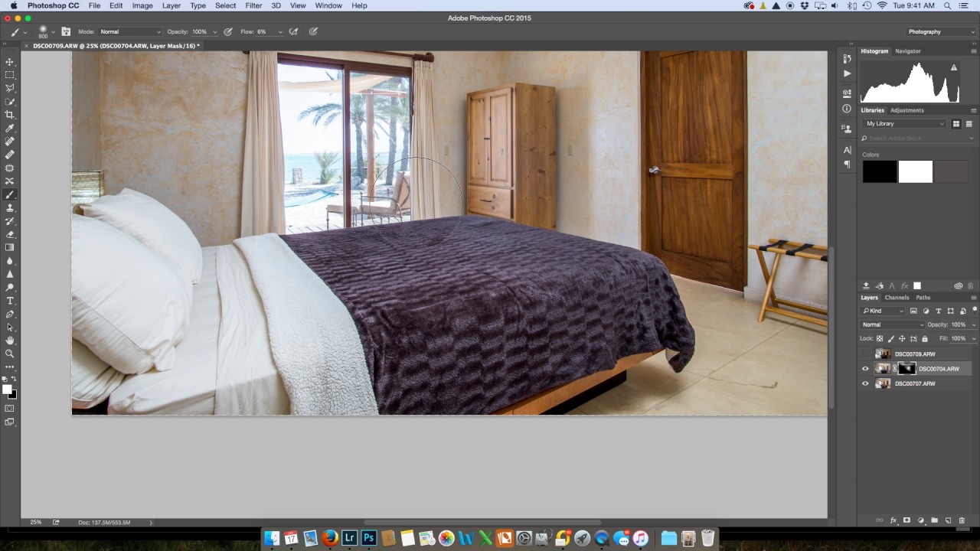980x551 pixels.
Task: Delete the selected layer
Action: [962, 520]
